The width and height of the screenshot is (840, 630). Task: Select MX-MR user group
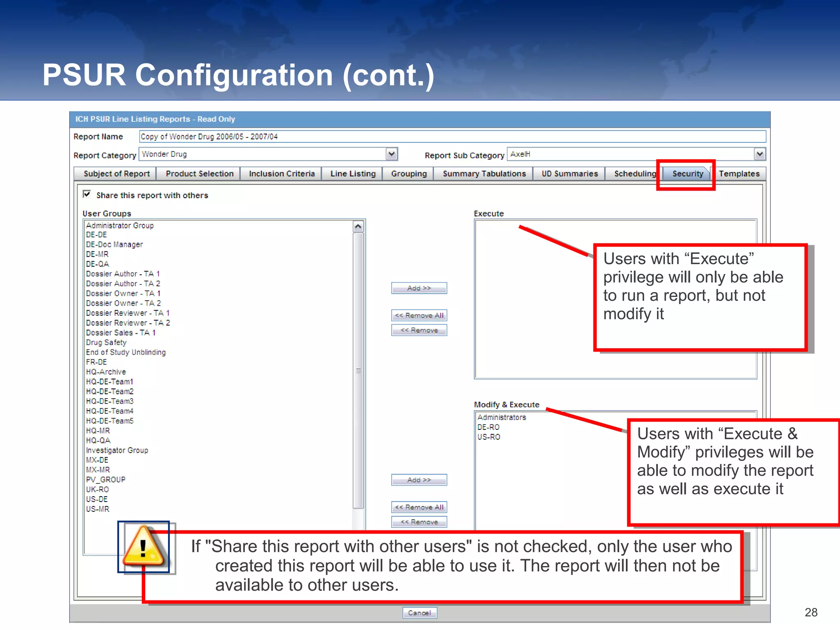[x=98, y=470]
